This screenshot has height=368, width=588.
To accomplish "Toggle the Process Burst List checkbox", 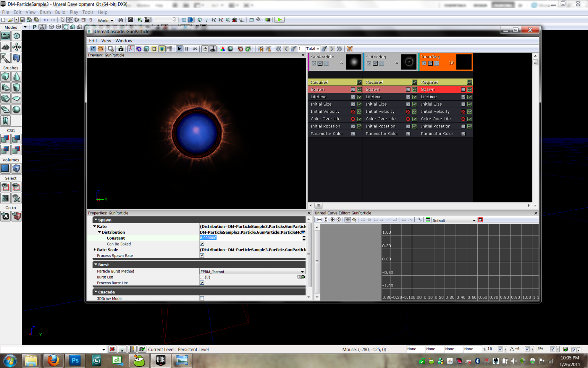I will pos(202,283).
